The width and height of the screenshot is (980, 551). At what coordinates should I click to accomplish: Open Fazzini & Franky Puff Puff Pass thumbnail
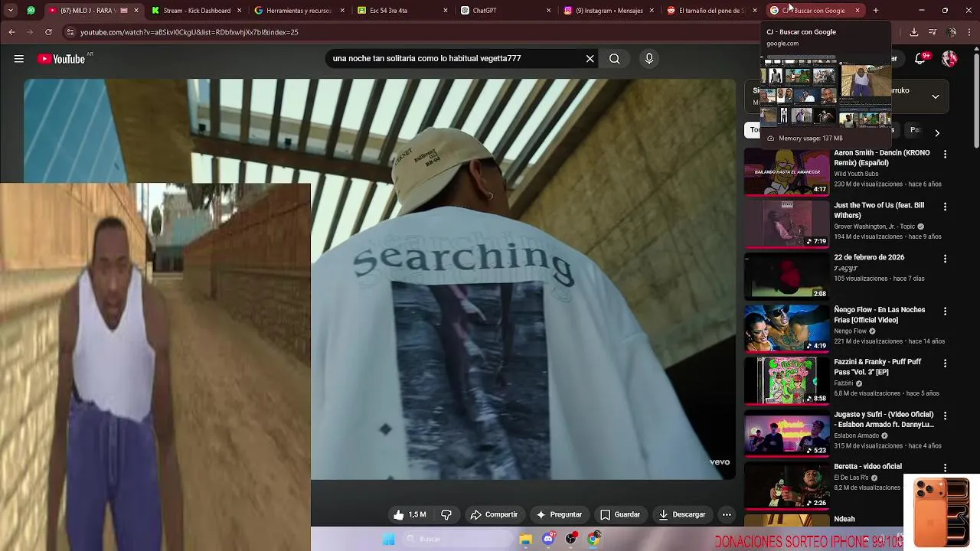787,380
